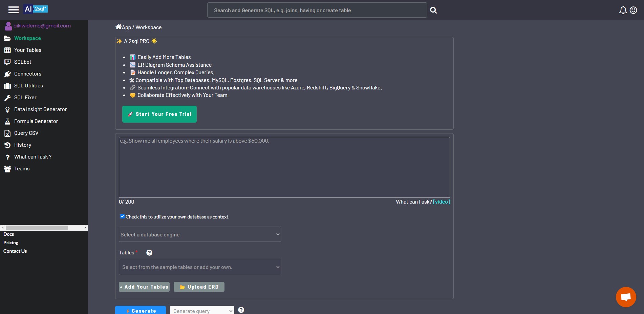644x314 pixels.
Task: Go to Query CSV
Action: 26,133
